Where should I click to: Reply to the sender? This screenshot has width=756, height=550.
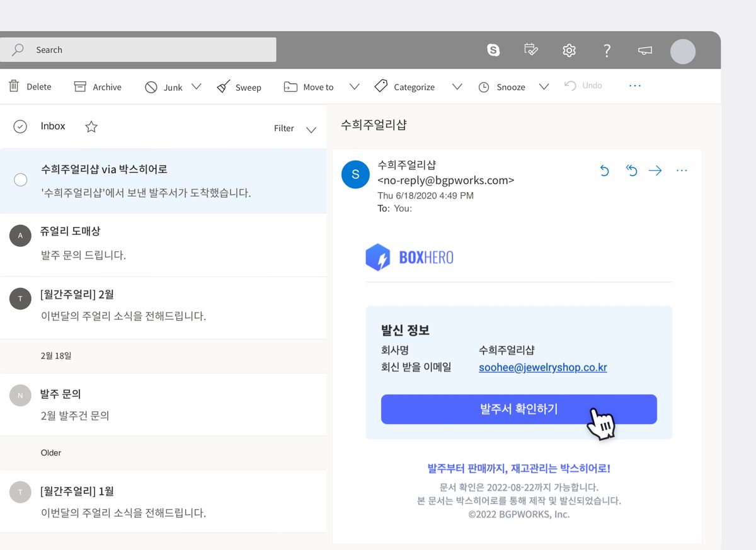tap(604, 170)
